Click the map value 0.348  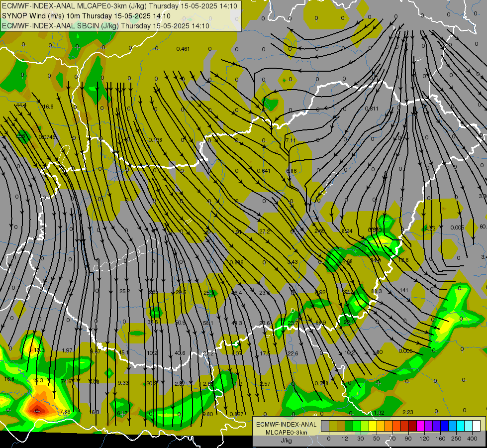coord(321,383)
